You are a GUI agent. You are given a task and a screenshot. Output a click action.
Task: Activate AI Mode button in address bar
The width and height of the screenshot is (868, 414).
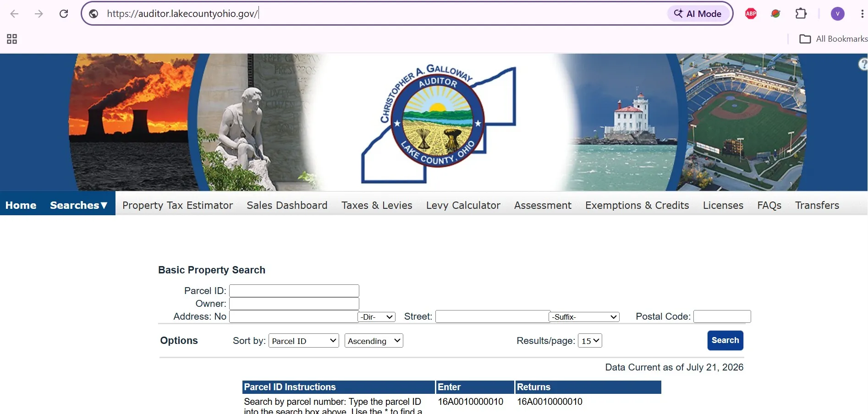pyautogui.click(x=698, y=14)
